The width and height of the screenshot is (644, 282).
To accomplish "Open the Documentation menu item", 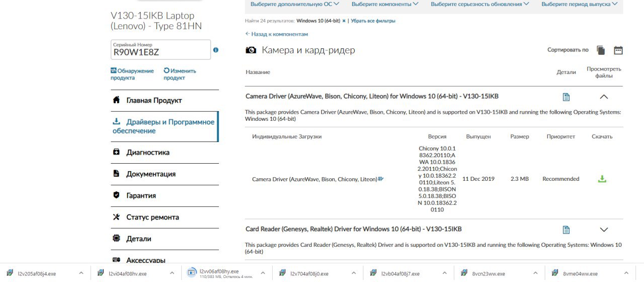I will point(165,174).
